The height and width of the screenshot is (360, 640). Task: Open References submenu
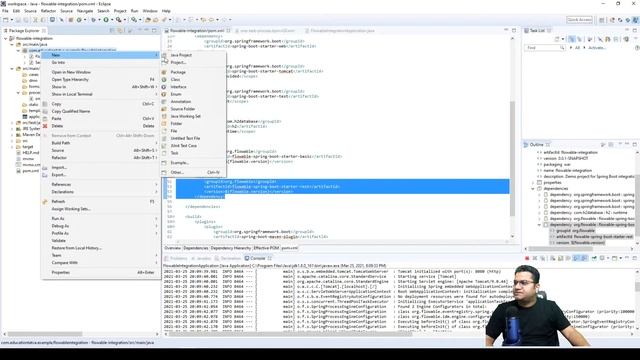click(x=61, y=184)
